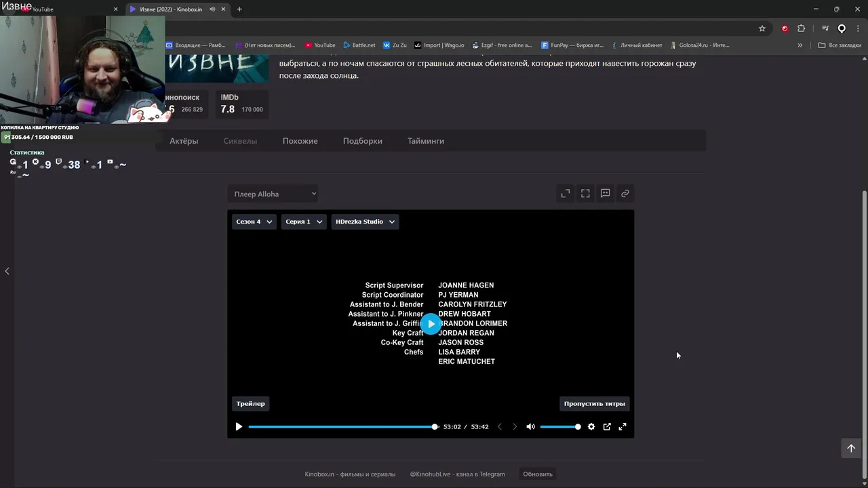This screenshot has width=868, height=488.
Task: Open the Нет новых писем bookmark
Action: 265,45
